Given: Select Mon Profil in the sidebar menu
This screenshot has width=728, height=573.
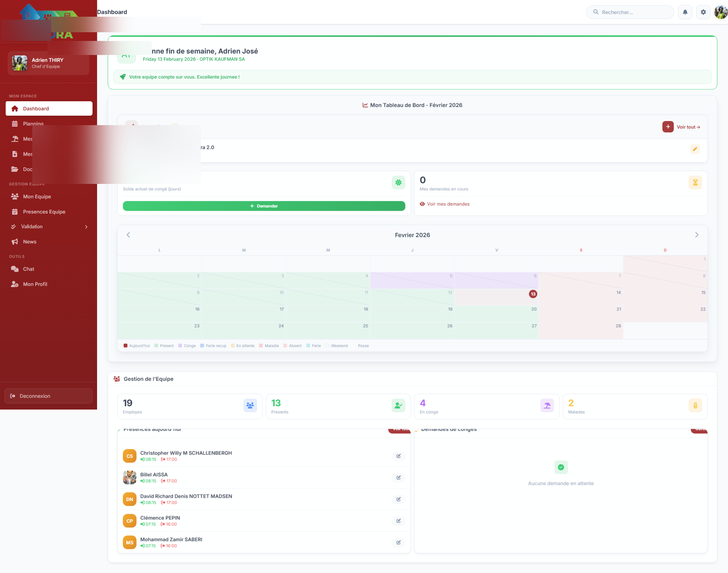Looking at the screenshot, I should click(x=35, y=284).
